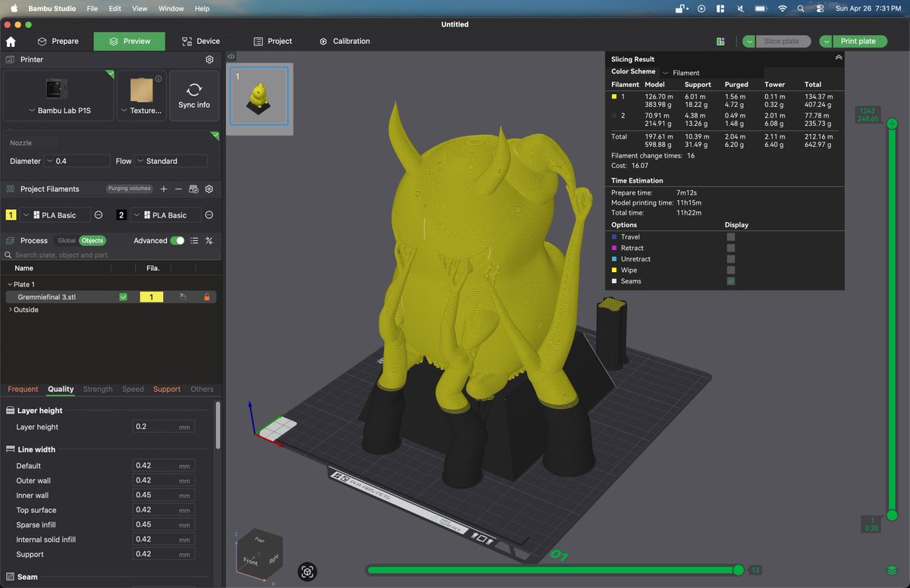Open nozzle Diameter 0.4 dropdown
This screenshot has width=910, height=588.
77,161
